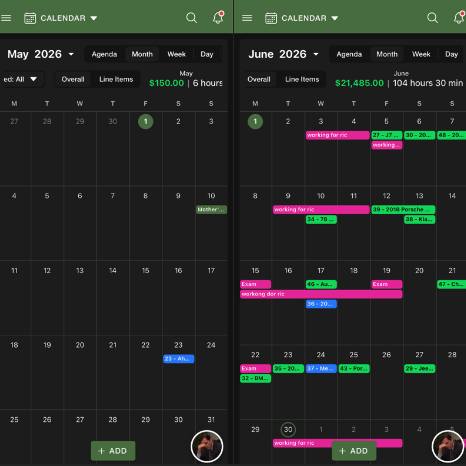Select Line Items toggle in May panel
This screenshot has width=466, height=466.
116,79
